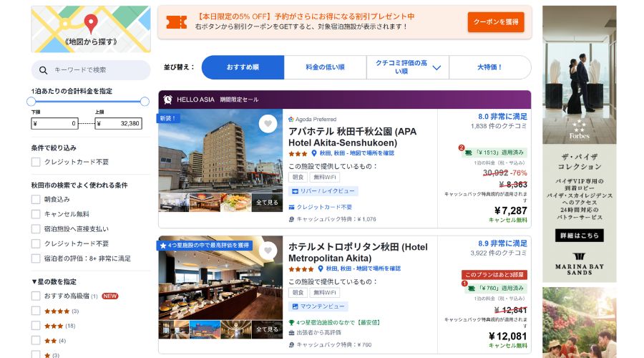Check the three-star rating filter (18)
This screenshot has width=644, height=358.
click(36, 326)
